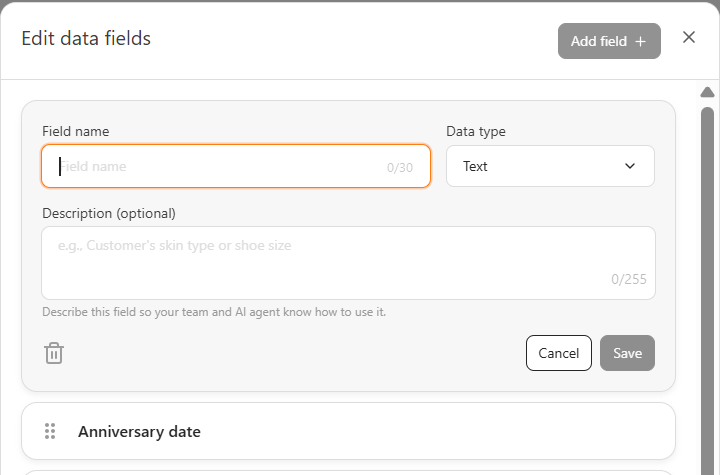Click the scrollbar up arrow
This screenshot has width=720, height=475.
[x=707, y=92]
